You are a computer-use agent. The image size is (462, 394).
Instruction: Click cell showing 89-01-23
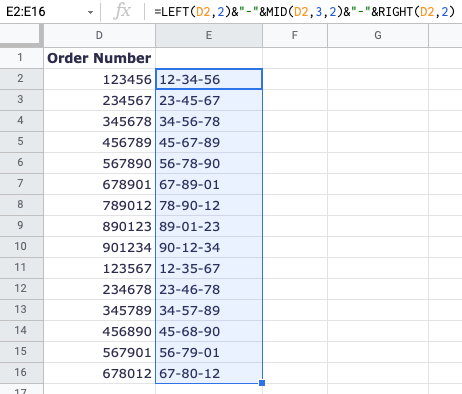pyautogui.click(x=209, y=226)
